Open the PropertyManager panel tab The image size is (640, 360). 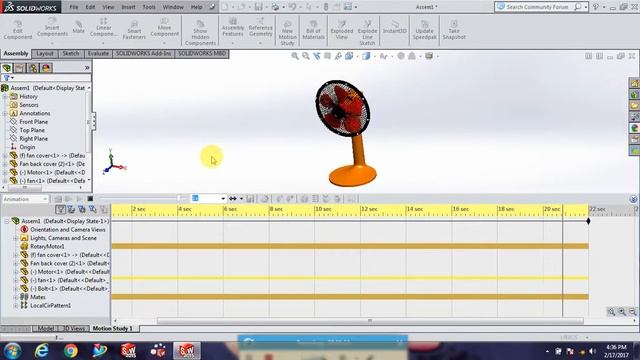point(20,68)
